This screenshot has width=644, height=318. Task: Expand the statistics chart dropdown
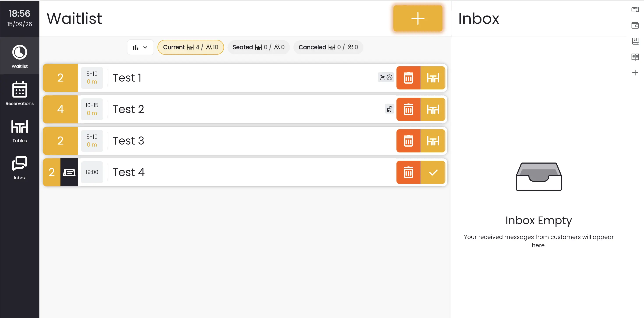coord(140,47)
